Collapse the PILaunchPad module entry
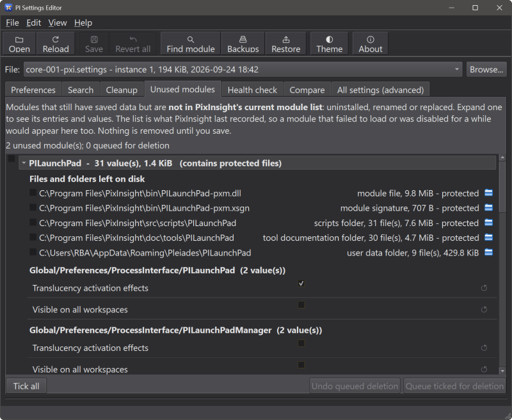 pyautogui.click(x=24, y=163)
